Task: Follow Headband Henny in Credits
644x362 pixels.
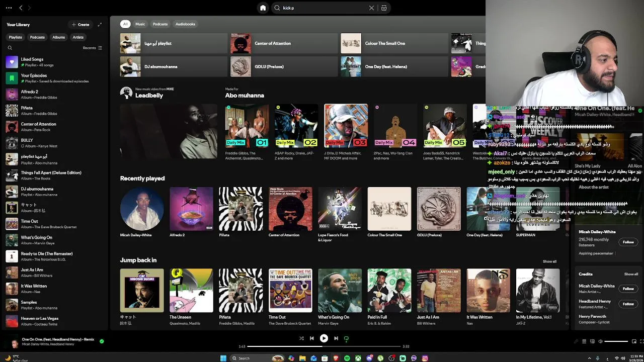Action: tap(628, 304)
